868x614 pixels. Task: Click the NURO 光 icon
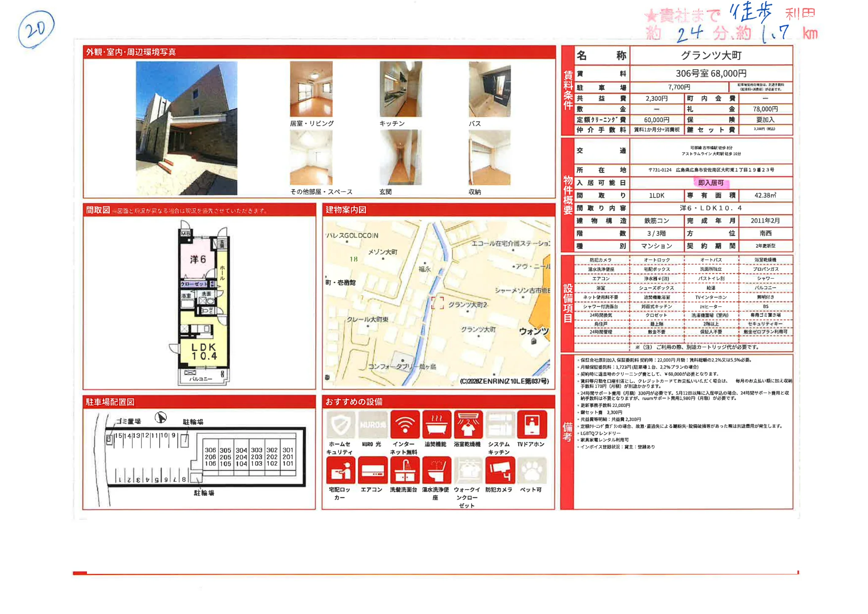372,425
